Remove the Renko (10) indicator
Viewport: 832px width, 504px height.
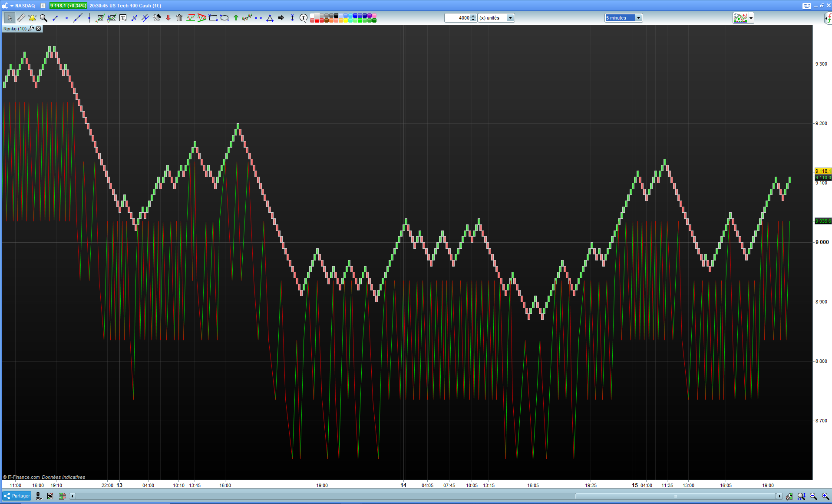[39, 29]
